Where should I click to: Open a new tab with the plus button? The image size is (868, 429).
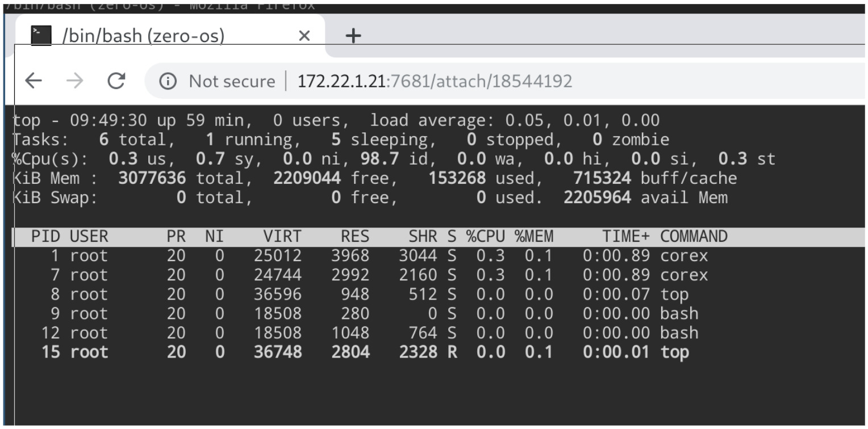(353, 36)
